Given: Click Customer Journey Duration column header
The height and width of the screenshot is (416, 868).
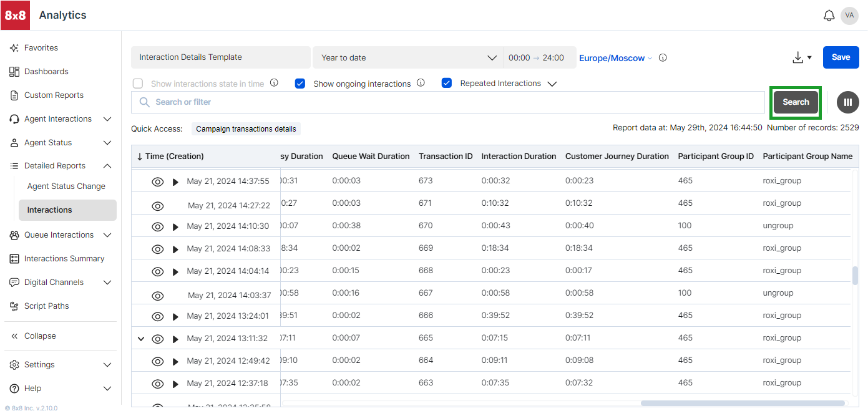Looking at the screenshot, I should coord(617,157).
